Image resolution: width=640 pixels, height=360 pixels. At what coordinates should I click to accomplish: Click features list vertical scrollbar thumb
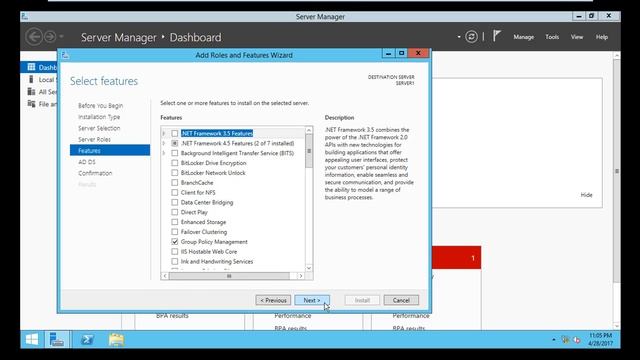(309, 151)
